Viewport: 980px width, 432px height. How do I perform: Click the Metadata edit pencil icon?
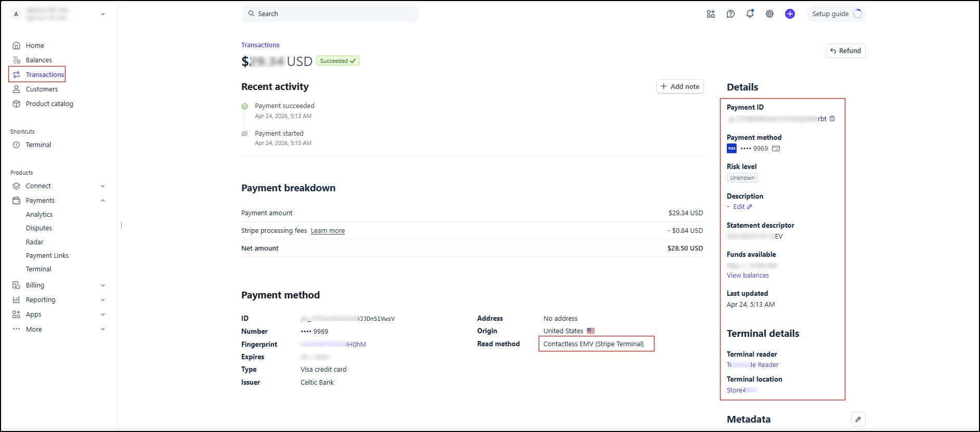tap(858, 419)
